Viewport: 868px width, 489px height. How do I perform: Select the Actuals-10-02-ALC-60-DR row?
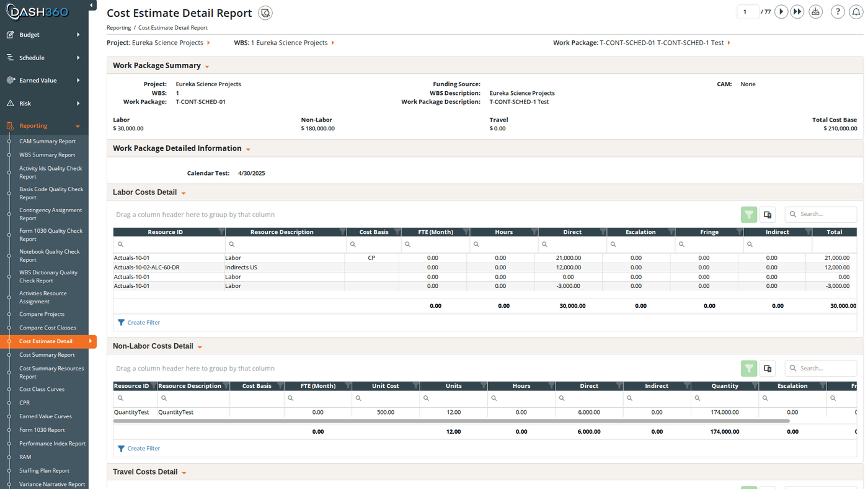pos(485,267)
